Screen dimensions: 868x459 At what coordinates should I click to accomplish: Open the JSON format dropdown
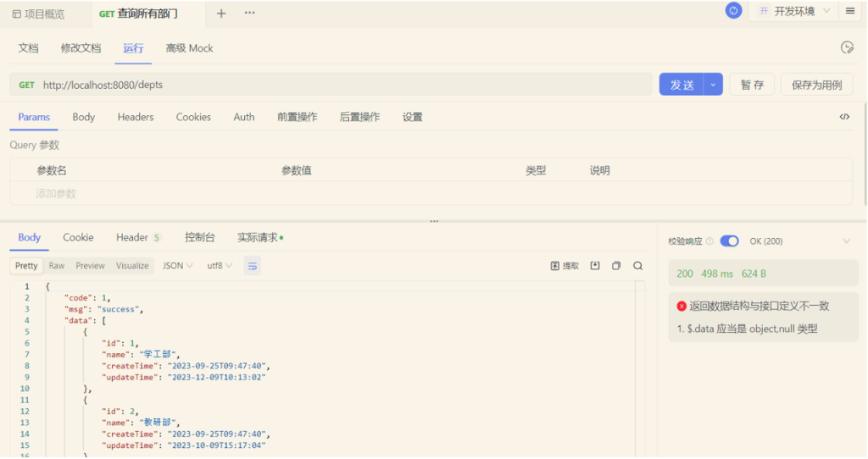pyautogui.click(x=178, y=266)
